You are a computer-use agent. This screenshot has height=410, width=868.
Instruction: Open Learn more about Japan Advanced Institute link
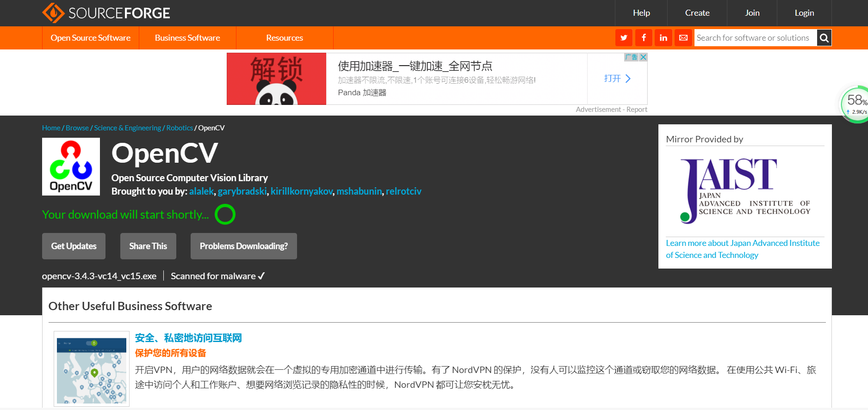tap(743, 249)
